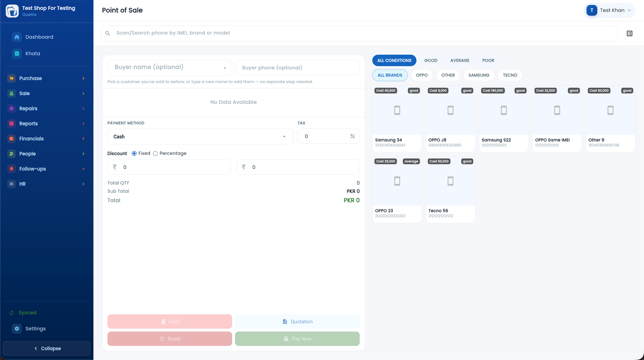Click the Follow-ups bell icon
This screenshot has width=644, height=360.
click(11, 169)
